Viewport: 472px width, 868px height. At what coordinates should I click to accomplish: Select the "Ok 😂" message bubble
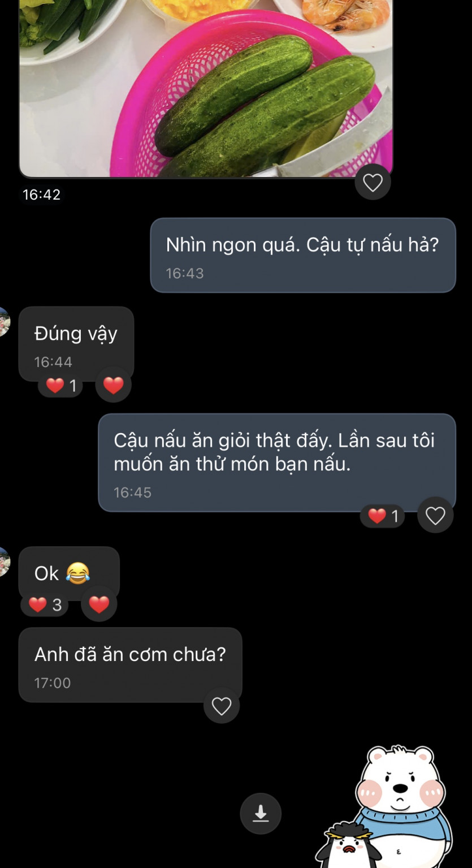[x=68, y=572]
